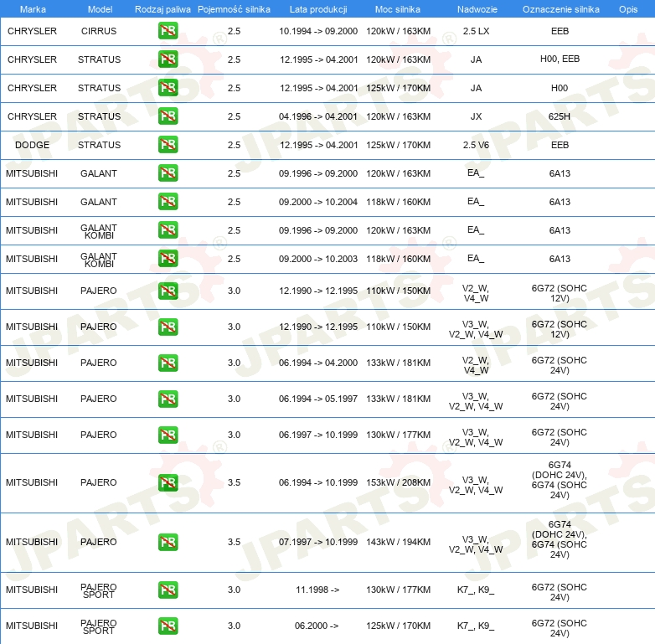Click the 06.2000 -> production date cell

click(x=317, y=626)
